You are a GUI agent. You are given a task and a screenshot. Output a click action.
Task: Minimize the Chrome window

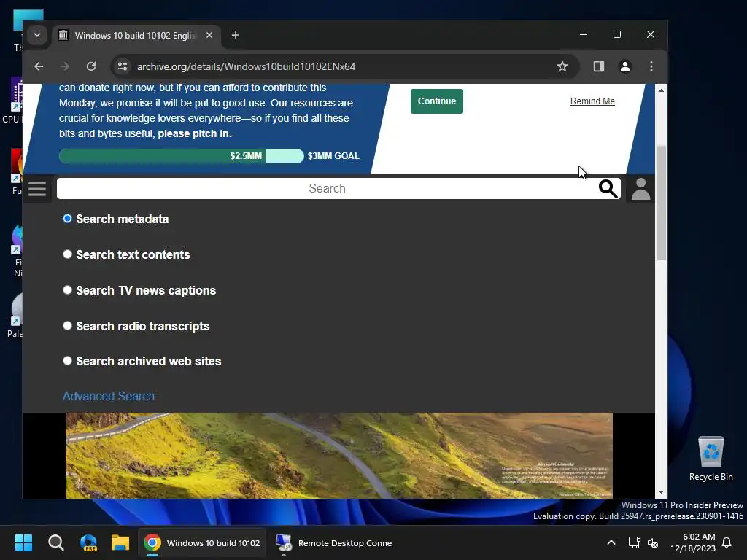point(583,34)
